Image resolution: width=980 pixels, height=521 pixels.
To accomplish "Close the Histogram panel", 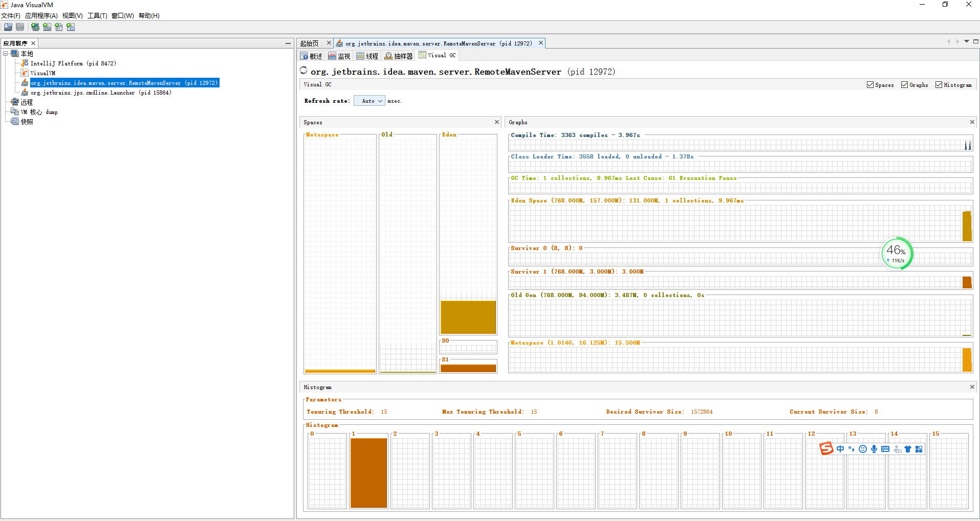I will [x=972, y=387].
